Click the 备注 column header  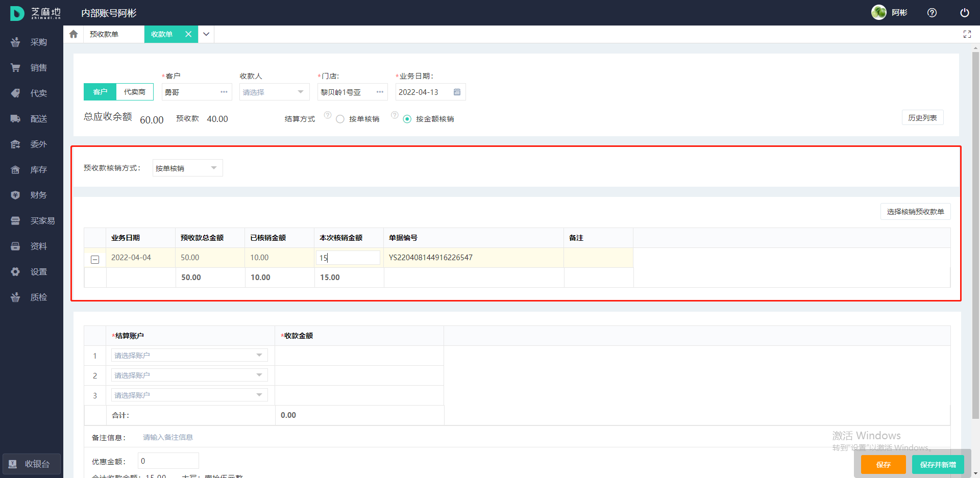598,238
